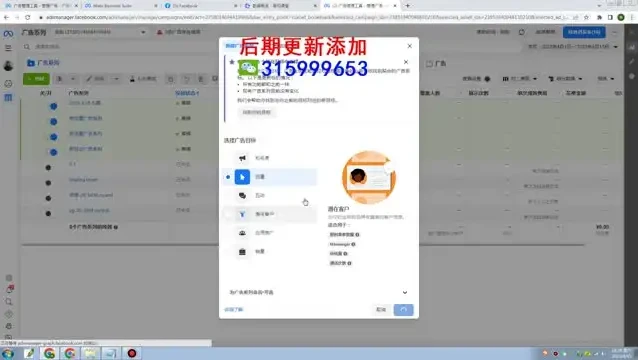Screen dimensions: 638x360
Task: Switch to the Facebook browser tab
Action: click(199, 6)
